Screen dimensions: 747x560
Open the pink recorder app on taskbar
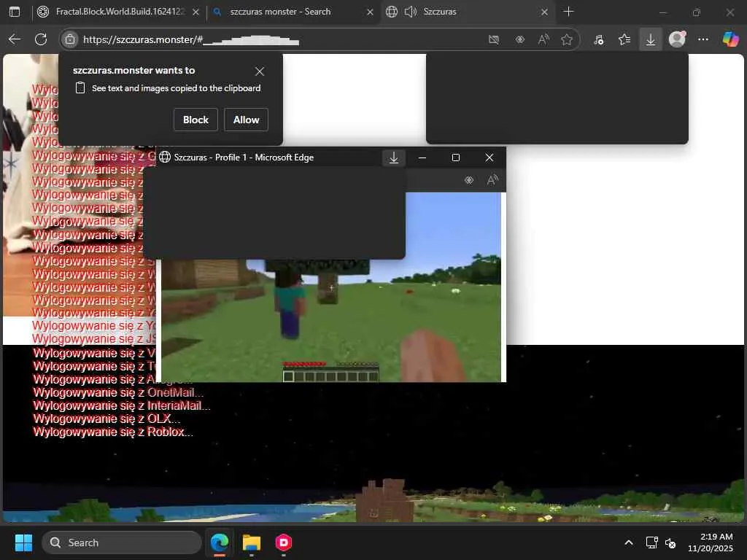284,542
